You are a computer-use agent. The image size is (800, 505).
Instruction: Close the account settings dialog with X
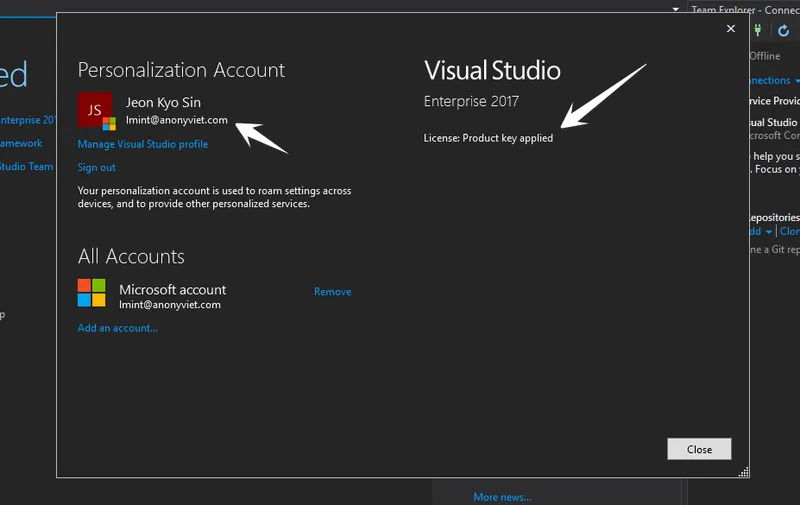(x=731, y=29)
